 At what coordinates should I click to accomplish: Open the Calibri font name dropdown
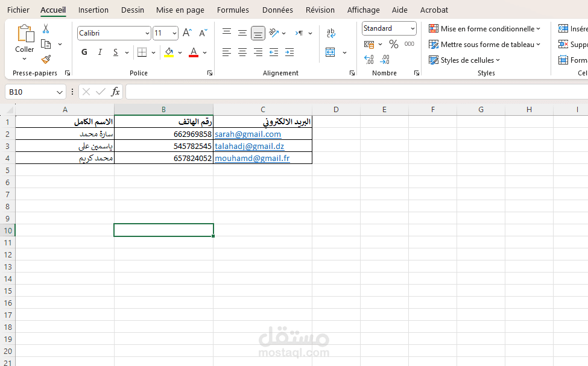[147, 33]
